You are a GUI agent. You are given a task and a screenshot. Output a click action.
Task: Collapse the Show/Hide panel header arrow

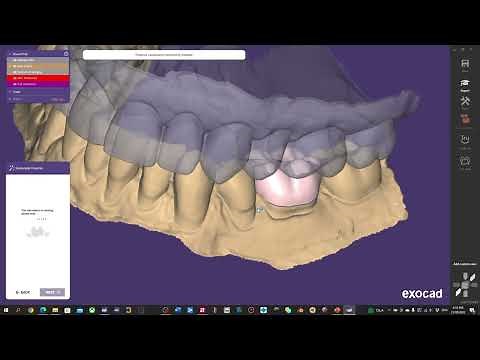10,54
